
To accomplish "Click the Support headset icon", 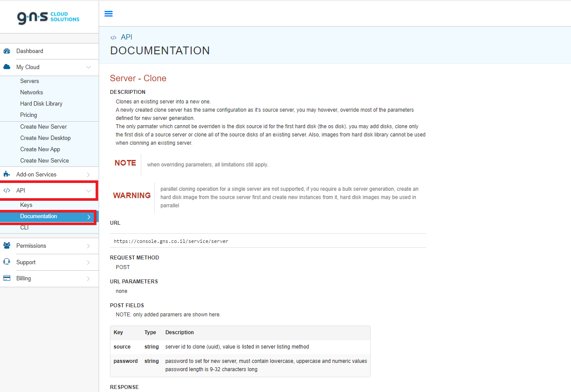I will tap(7, 262).
